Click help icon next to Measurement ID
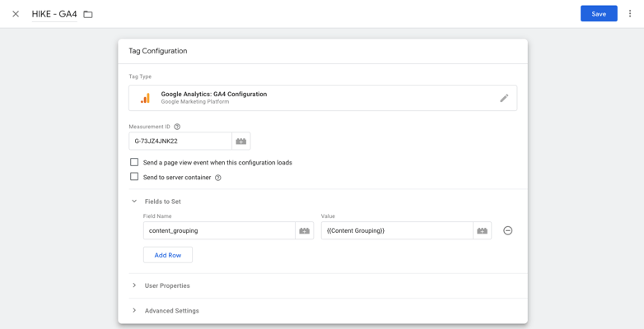The height and width of the screenshot is (329, 644). click(x=177, y=127)
